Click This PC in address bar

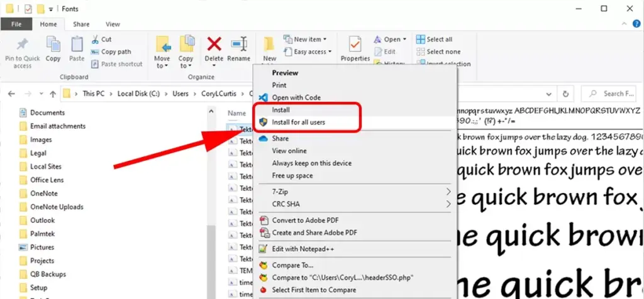point(93,94)
